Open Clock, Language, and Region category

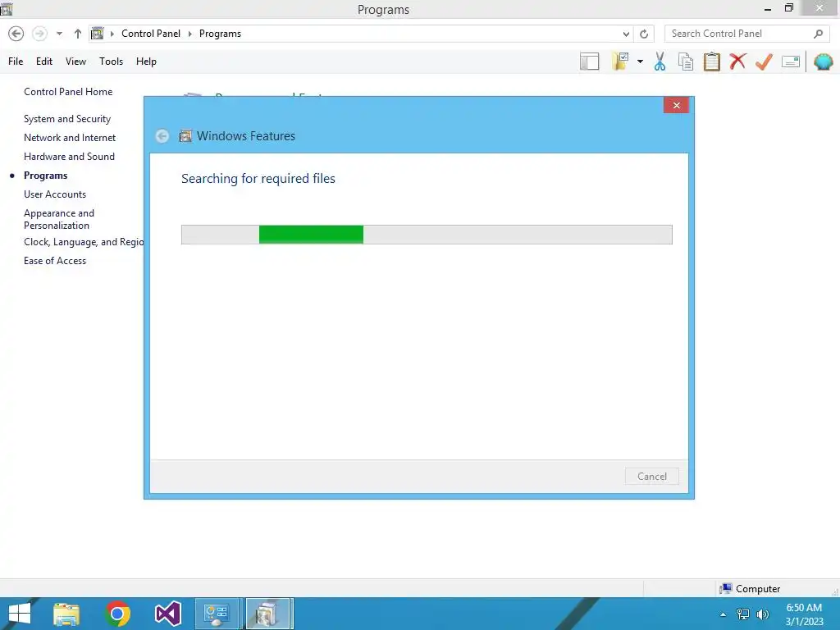[84, 242]
